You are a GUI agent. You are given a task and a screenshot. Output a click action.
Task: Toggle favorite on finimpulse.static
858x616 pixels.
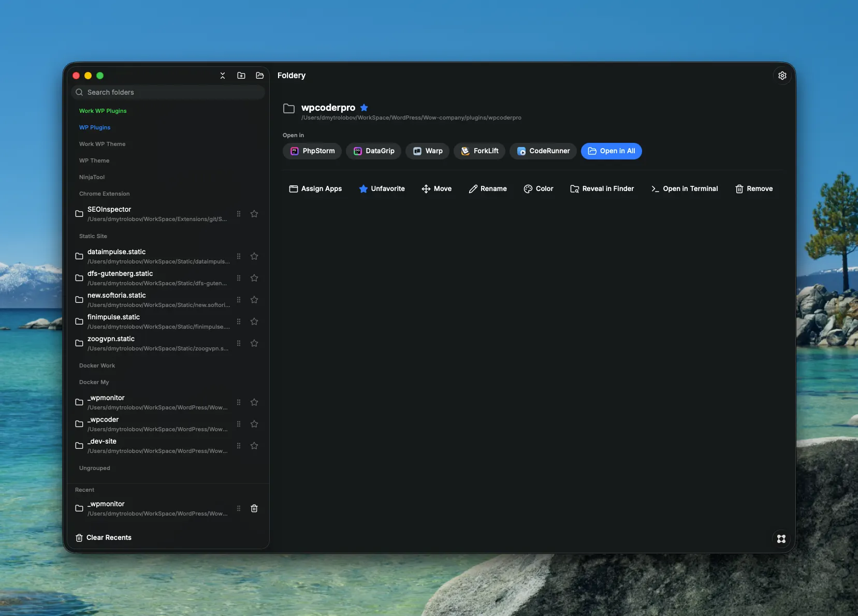[254, 321]
